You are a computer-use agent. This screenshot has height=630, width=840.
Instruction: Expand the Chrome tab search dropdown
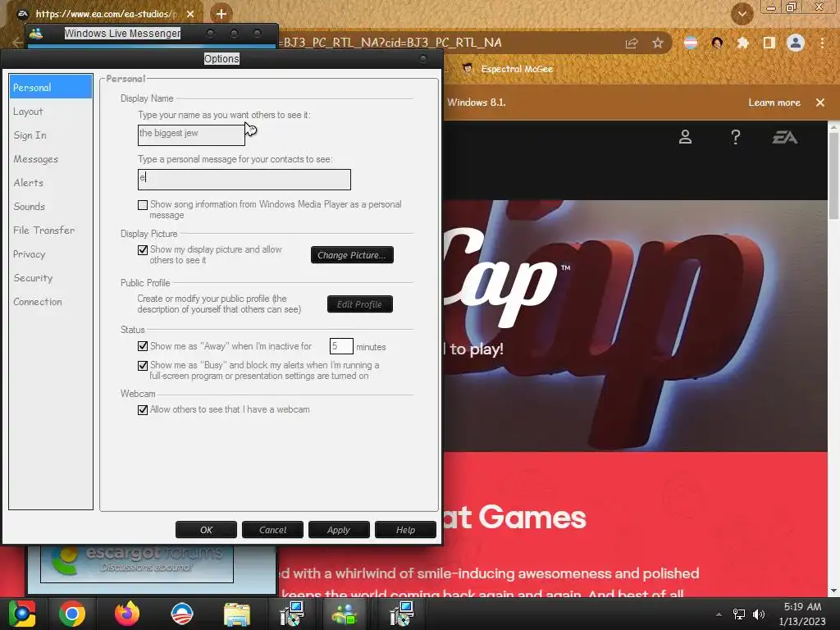(742, 14)
